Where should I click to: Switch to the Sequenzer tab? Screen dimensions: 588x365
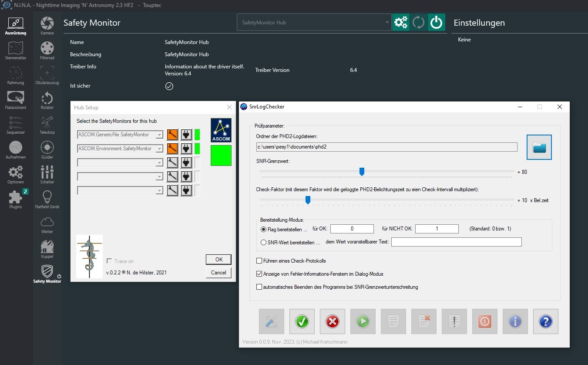16,125
